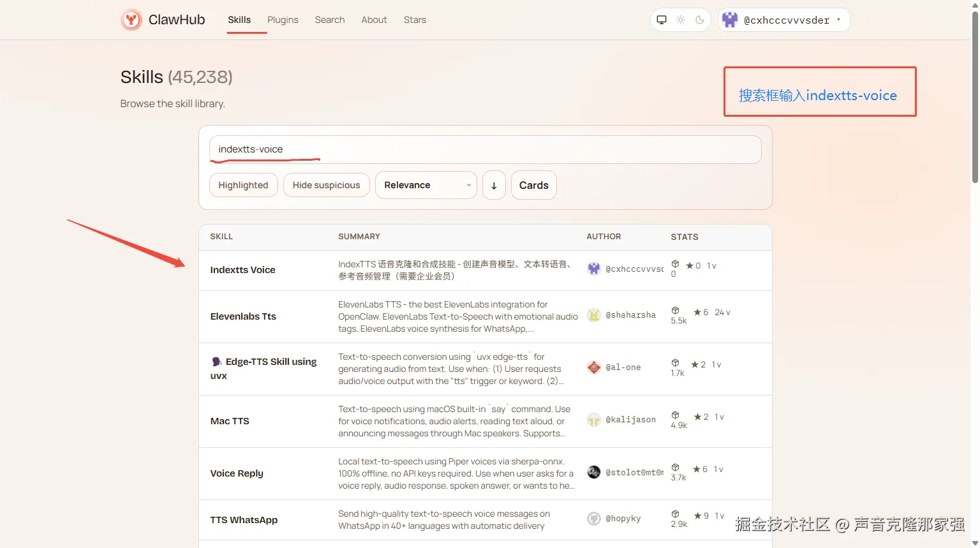Click the @hopyky author name
980x548 pixels.
tap(623, 519)
